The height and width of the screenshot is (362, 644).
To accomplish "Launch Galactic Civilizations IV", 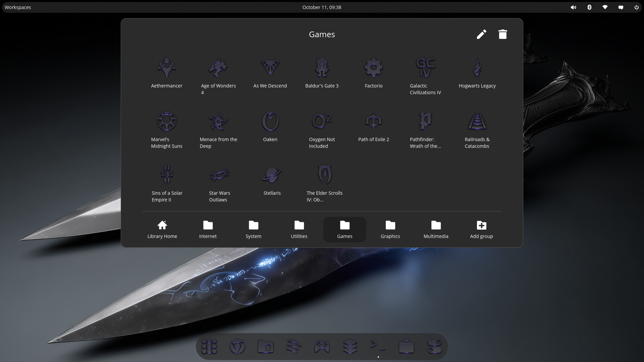I will pyautogui.click(x=425, y=68).
